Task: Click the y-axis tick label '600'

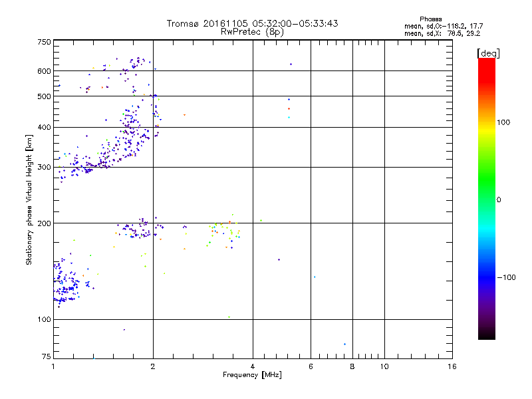Action: click(44, 71)
